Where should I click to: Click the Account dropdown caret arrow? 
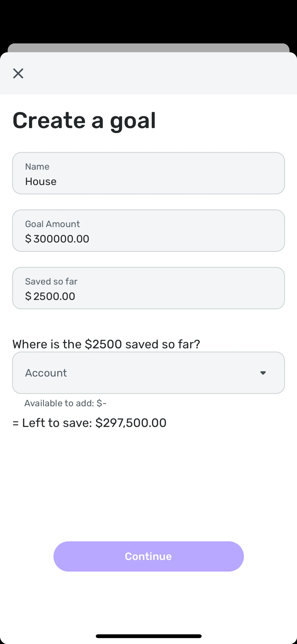(263, 373)
